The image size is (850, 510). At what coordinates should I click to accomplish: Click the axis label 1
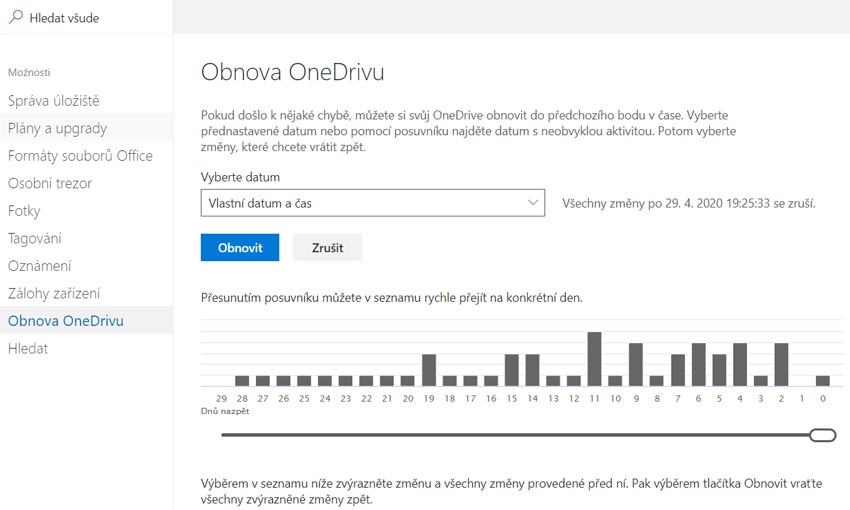point(802,398)
